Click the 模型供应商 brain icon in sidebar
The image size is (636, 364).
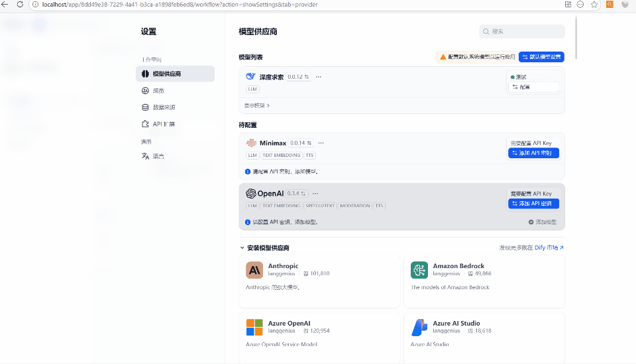[x=145, y=73]
